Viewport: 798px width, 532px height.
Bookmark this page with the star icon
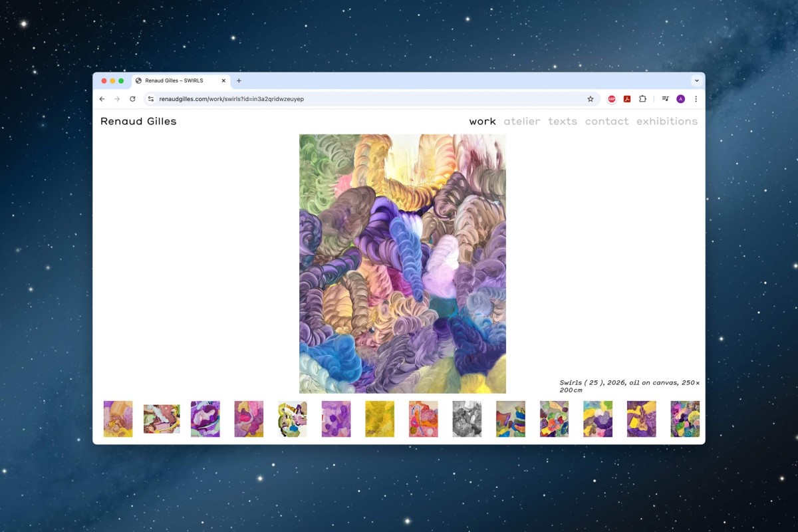590,99
